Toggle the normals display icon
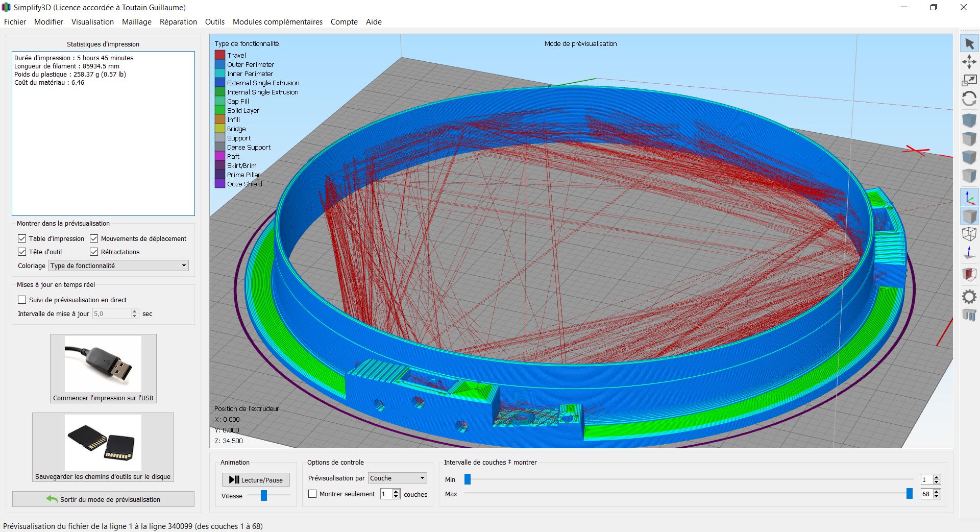 [969, 253]
